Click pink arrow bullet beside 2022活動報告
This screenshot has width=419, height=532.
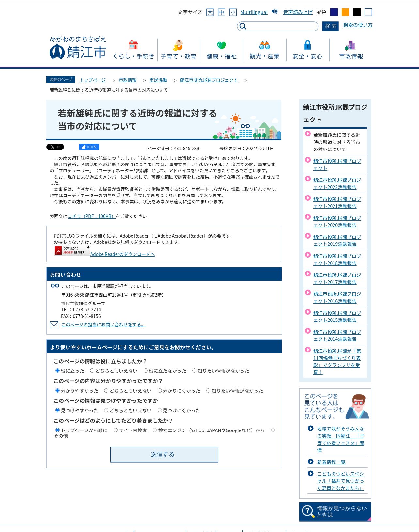(x=308, y=179)
